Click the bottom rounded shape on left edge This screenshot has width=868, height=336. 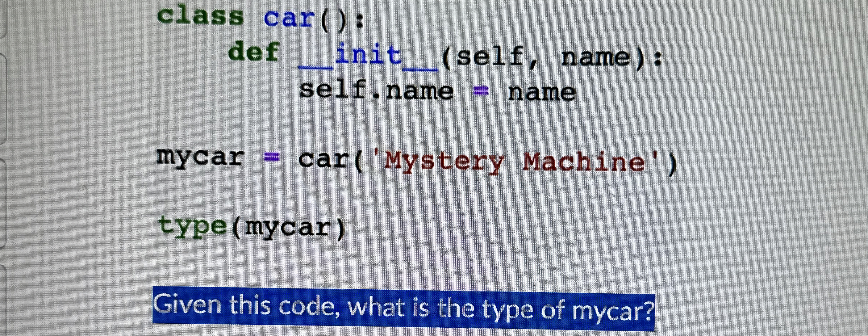pos(3,301)
